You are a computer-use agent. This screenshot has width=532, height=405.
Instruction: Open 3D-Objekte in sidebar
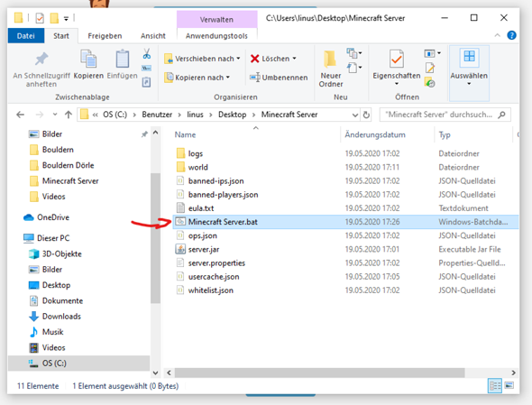[56, 254]
